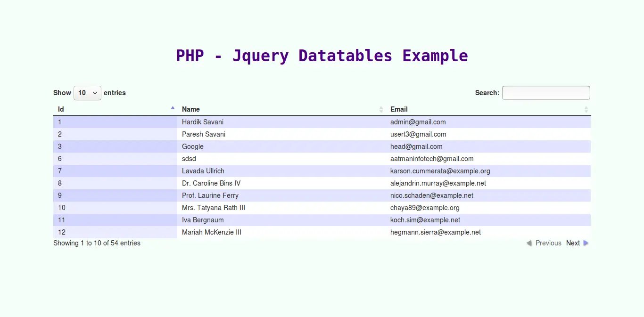Go to the Next page

point(573,243)
